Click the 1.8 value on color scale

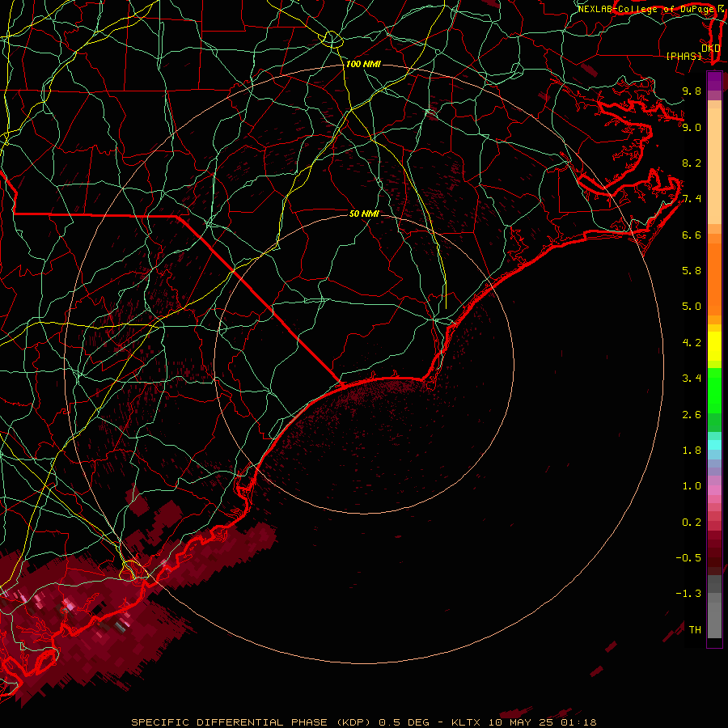click(692, 451)
